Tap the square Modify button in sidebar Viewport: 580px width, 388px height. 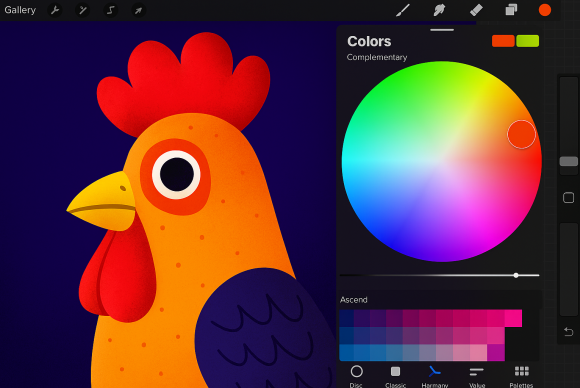(569, 198)
